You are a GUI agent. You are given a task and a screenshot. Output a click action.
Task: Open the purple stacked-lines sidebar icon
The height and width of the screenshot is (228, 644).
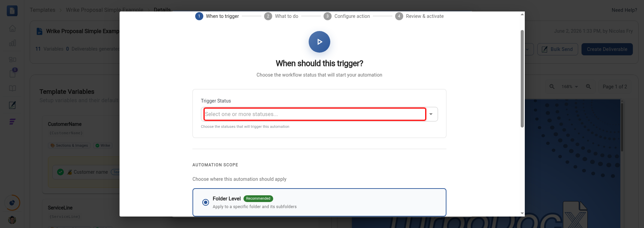click(12, 122)
